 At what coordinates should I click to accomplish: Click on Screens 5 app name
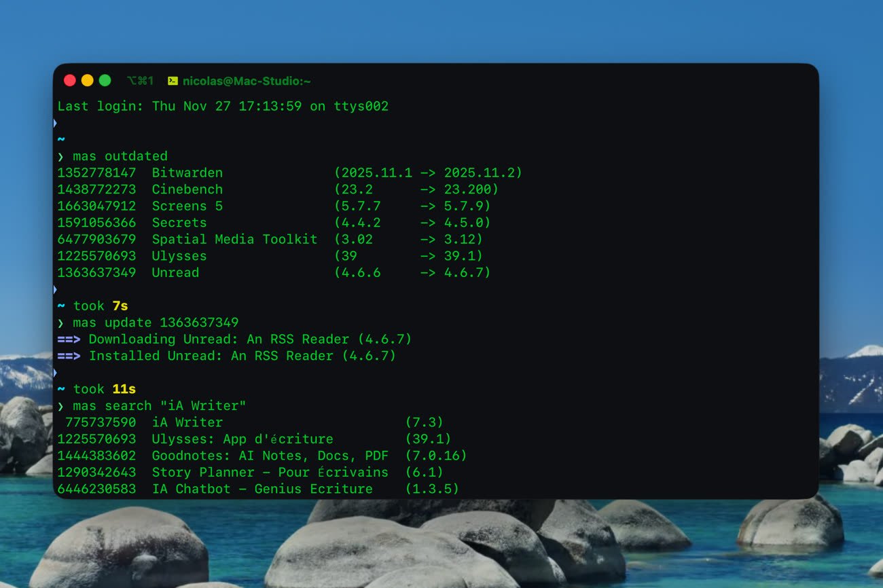click(187, 206)
